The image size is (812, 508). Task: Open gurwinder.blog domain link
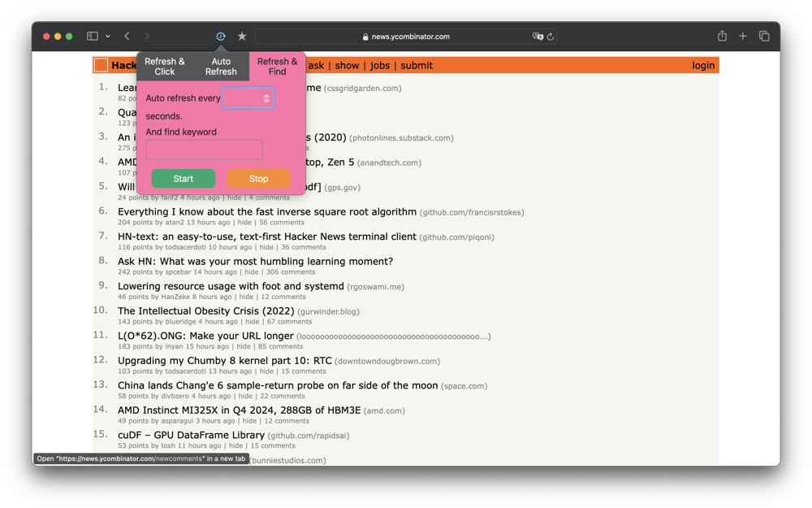[328, 311]
